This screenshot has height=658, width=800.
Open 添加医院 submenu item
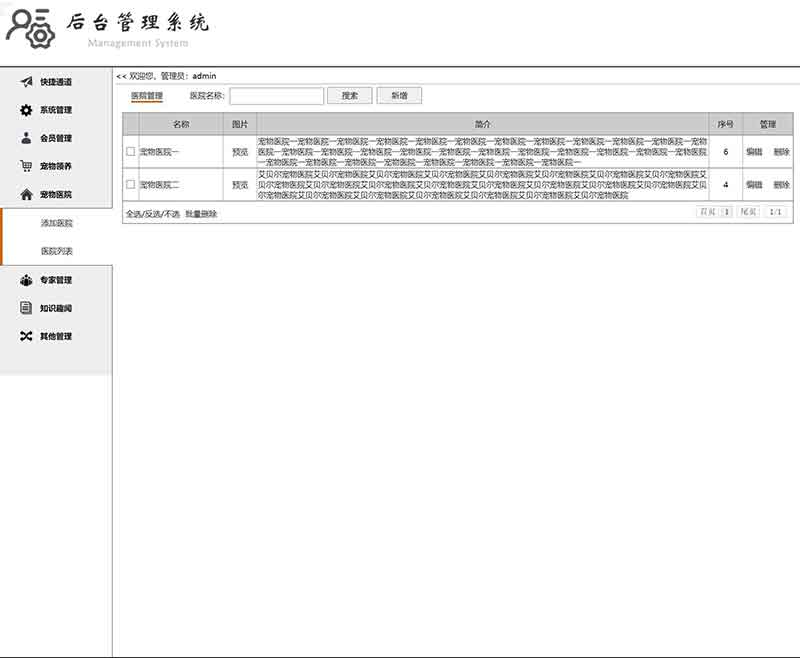point(56,223)
